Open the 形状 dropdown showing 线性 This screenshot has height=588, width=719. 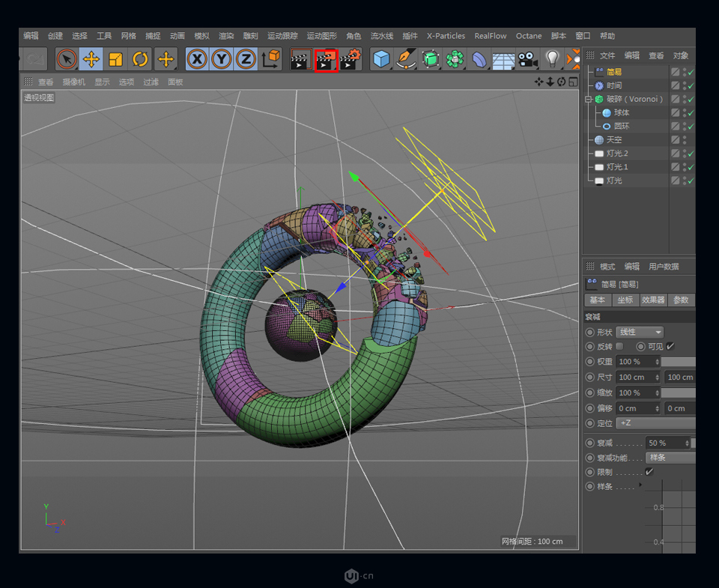[x=639, y=332]
